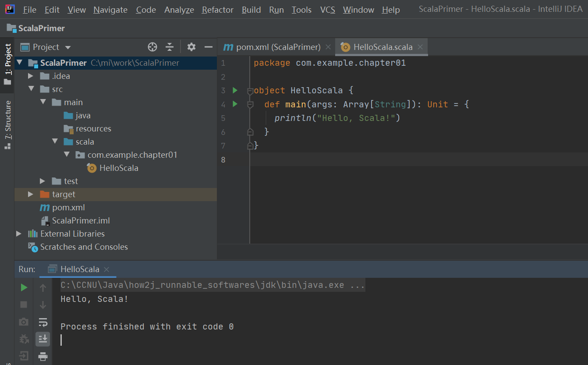Click the print icon in Run toolbar
Image resolution: width=588 pixels, height=365 pixels.
click(x=43, y=356)
